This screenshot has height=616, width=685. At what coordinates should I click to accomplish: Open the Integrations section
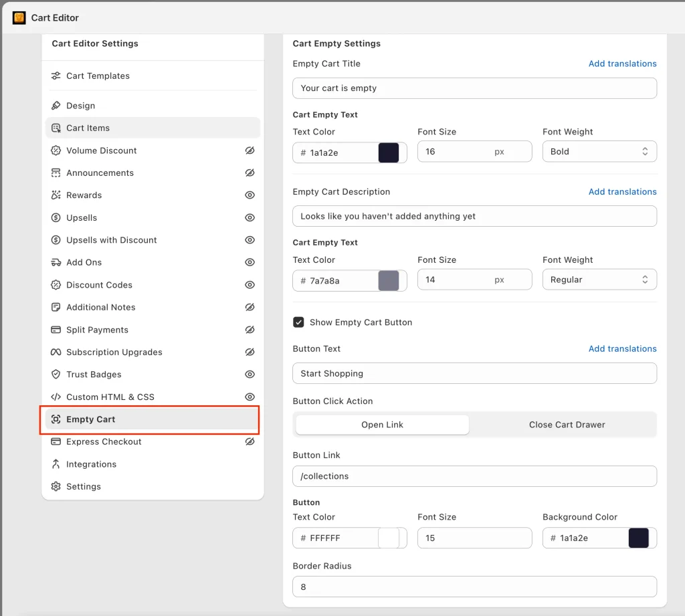(x=153, y=464)
